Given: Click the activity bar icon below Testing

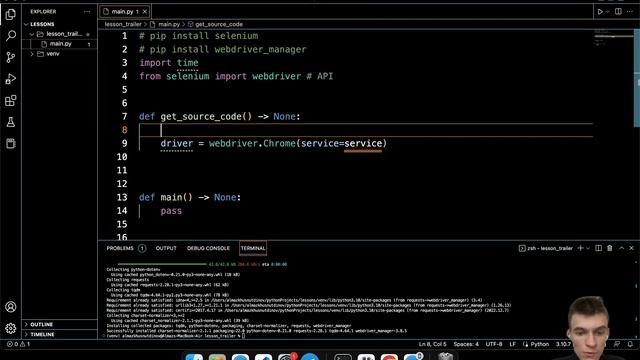Looking at the screenshot, I should click(11, 143).
